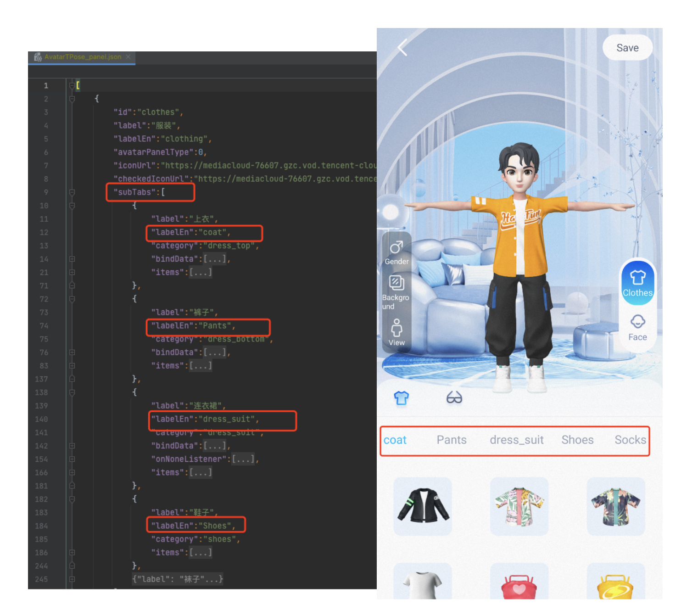Click the JSON file icon on editor tab
This screenshot has height=616, width=681.
[x=38, y=57]
